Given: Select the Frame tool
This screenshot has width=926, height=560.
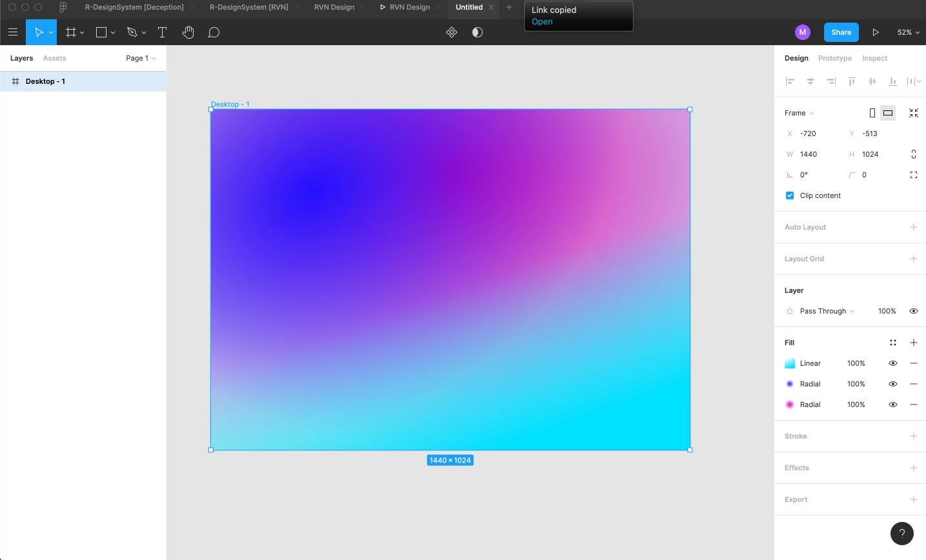Looking at the screenshot, I should point(71,32).
